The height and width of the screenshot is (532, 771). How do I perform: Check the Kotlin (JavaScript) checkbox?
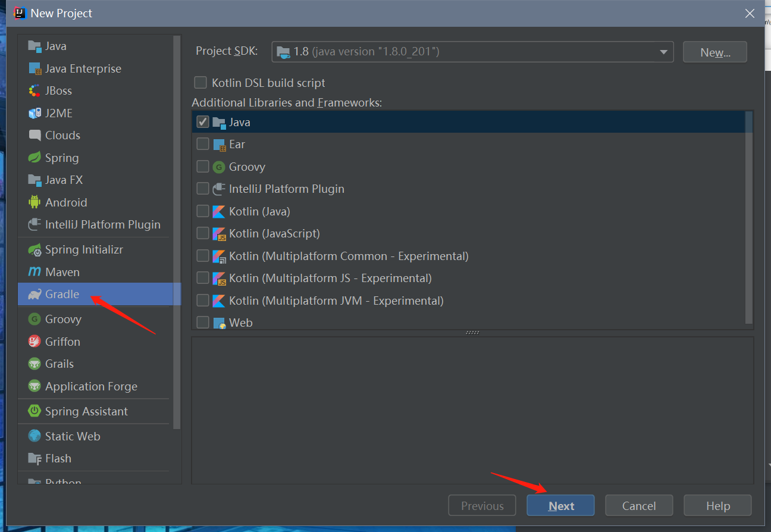[x=203, y=233]
